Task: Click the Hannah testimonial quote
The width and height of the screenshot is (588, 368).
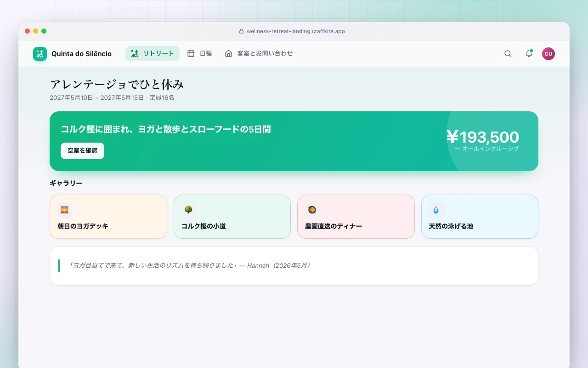Action: [190, 265]
